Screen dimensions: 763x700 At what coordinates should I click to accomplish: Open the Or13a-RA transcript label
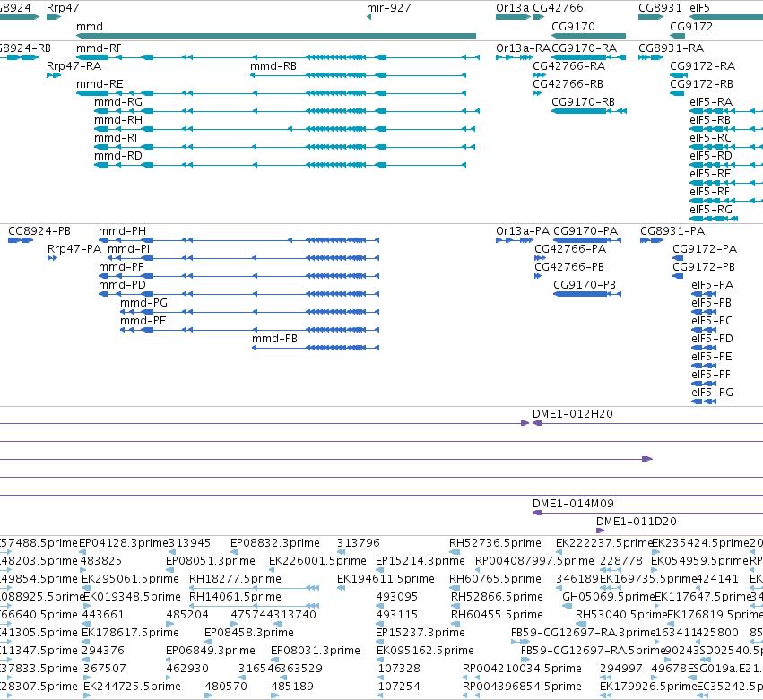(523, 48)
